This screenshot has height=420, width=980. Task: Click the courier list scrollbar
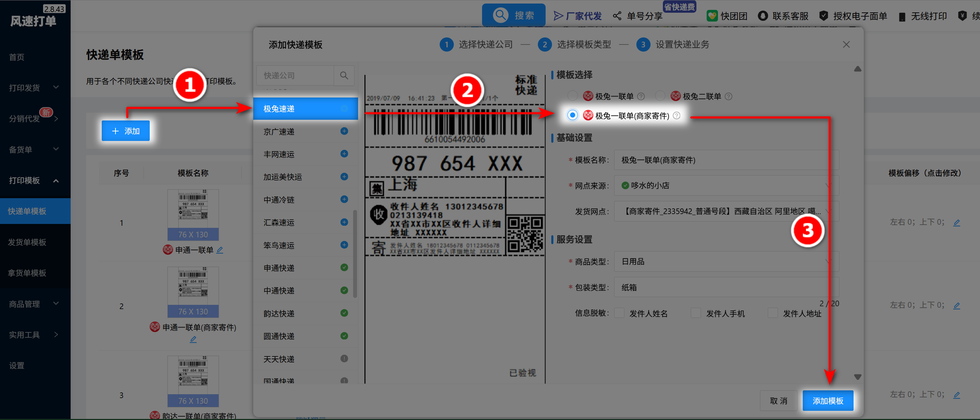(x=355, y=253)
